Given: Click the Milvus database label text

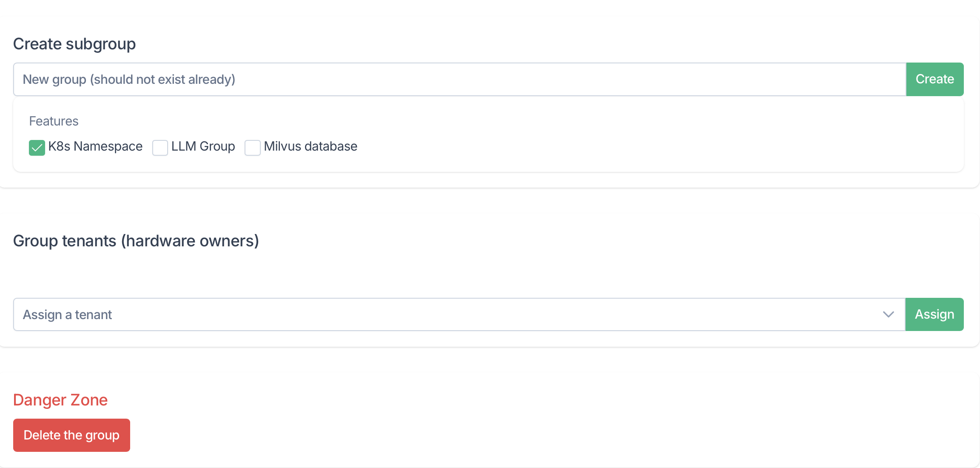Looking at the screenshot, I should pyautogui.click(x=311, y=146).
